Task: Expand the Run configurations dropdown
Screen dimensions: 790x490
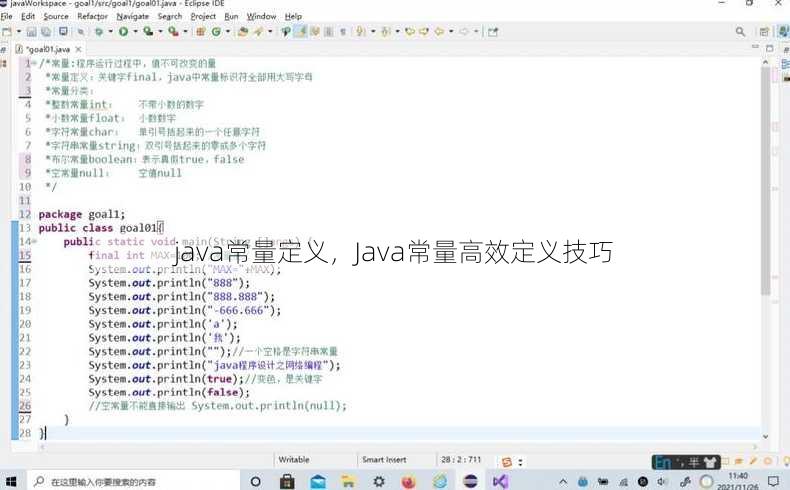Action: (135, 32)
